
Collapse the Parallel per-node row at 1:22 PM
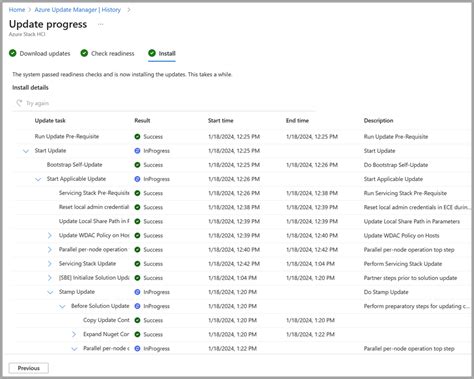[x=74, y=349]
